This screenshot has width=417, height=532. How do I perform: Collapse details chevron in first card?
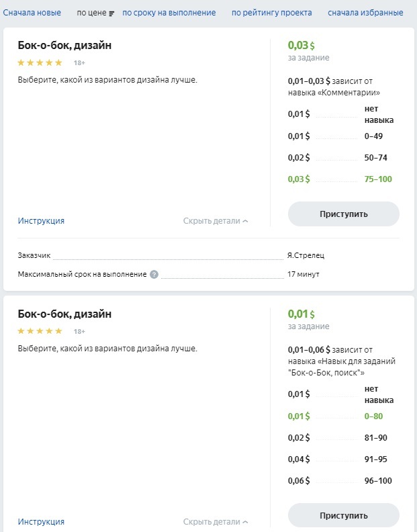click(245, 221)
